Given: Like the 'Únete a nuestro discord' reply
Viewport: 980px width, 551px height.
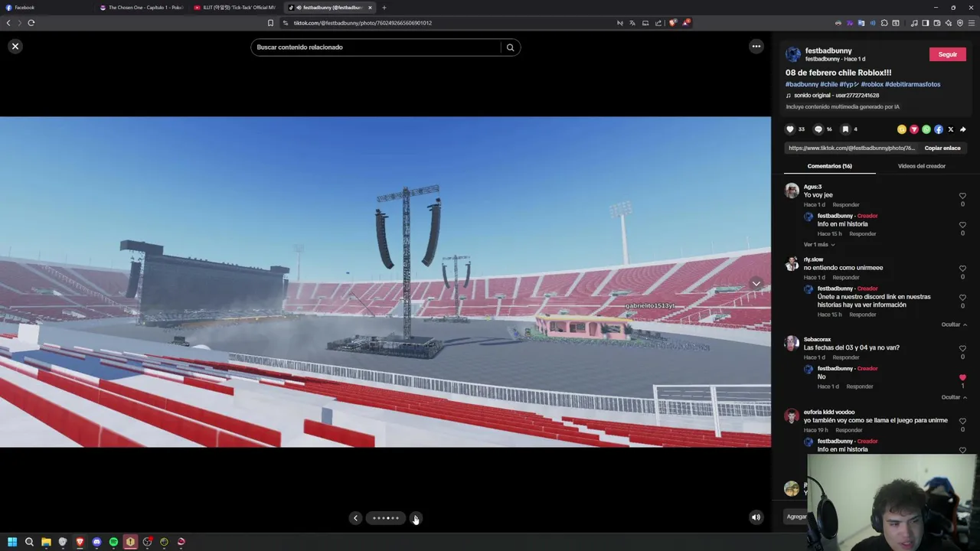Looking at the screenshot, I should click(x=962, y=298).
